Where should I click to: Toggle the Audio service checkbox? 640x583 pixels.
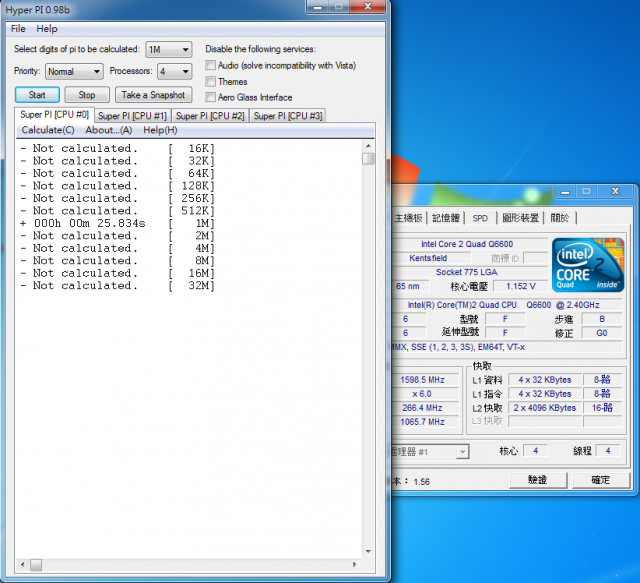(211, 65)
